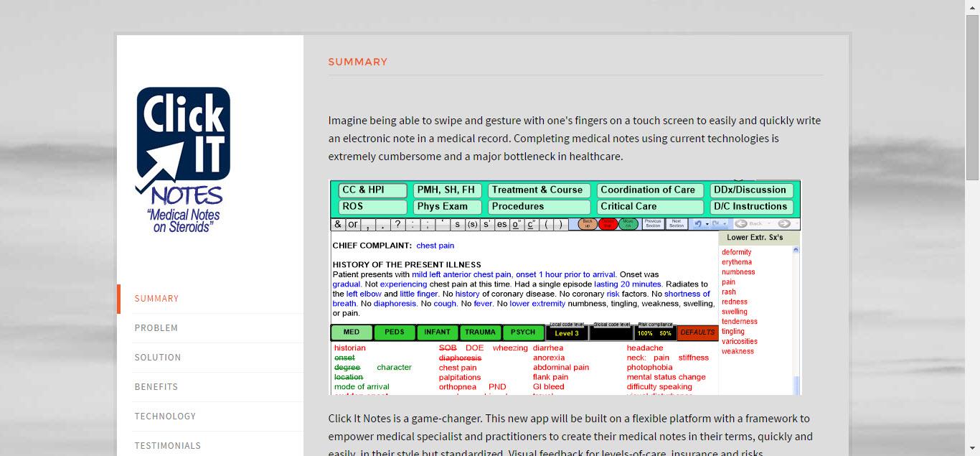Switch to the ROS tab
The image size is (980, 456).
click(x=372, y=207)
